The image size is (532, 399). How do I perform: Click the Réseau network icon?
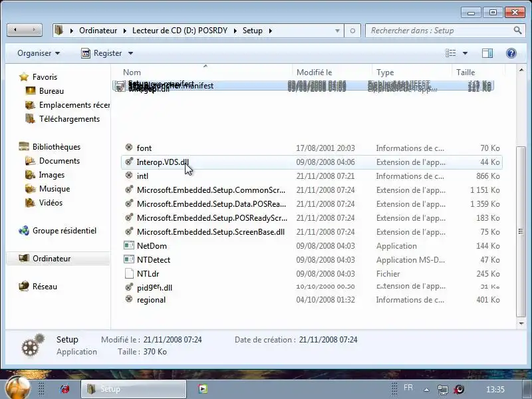coord(24,287)
